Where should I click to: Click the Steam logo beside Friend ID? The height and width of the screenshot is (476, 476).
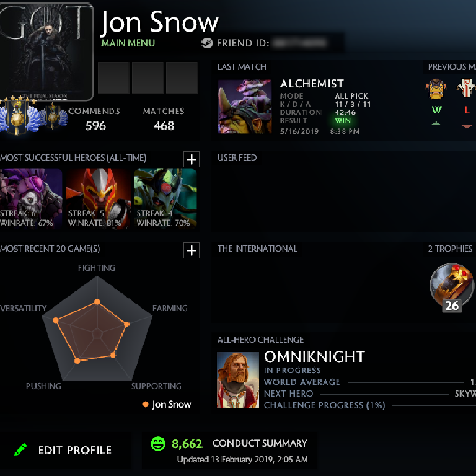tap(207, 43)
